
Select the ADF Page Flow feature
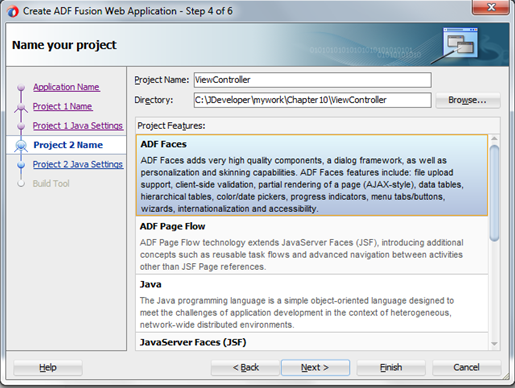[312, 246]
